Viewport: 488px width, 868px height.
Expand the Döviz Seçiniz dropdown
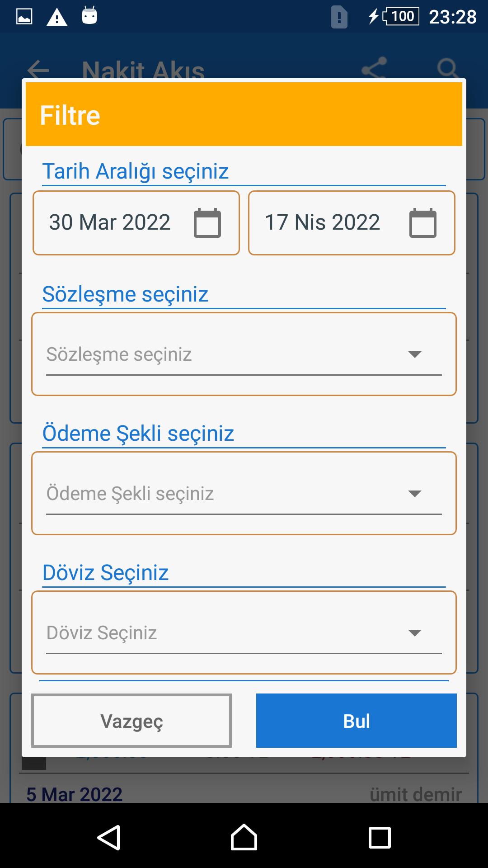[x=244, y=632]
